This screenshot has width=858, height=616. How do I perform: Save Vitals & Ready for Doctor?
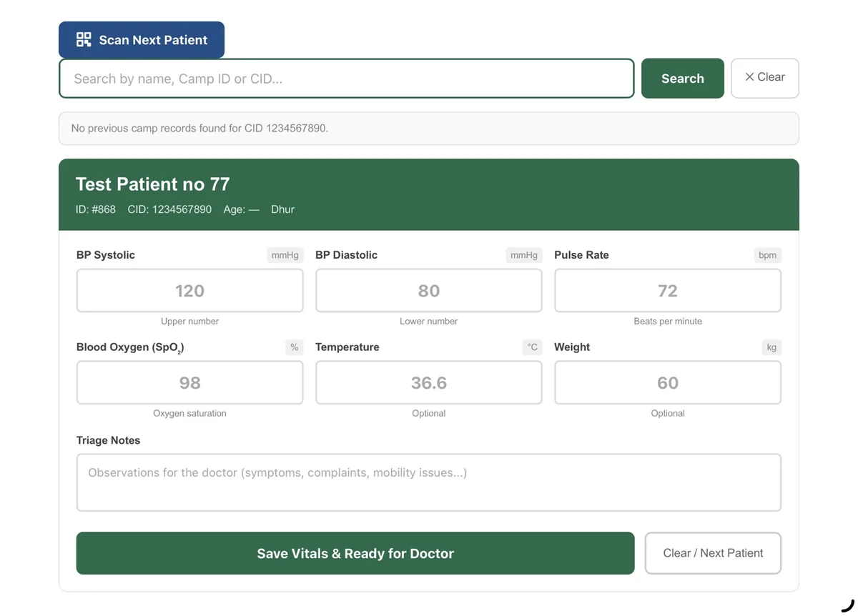pos(355,553)
